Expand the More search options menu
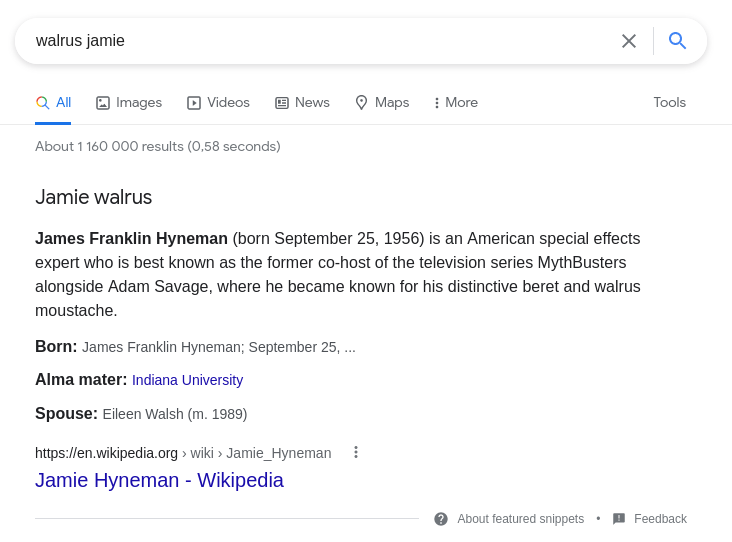The height and width of the screenshot is (542, 732). coord(456,103)
